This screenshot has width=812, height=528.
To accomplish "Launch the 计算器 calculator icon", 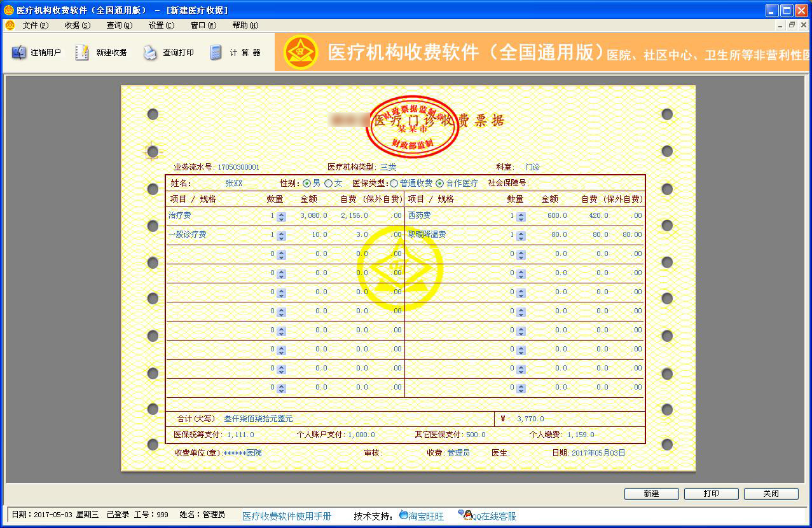I will [216, 53].
